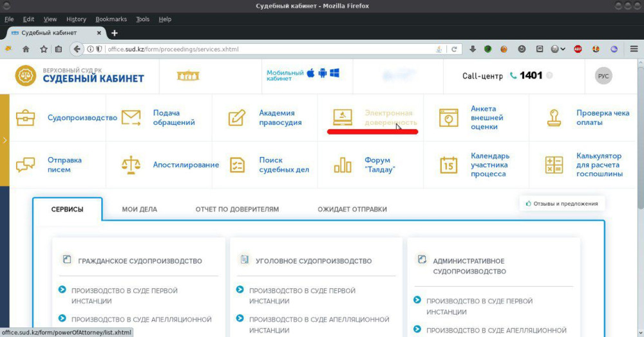Open Академия правосудия pencil icon
Viewport: 644px width, 337px height.
(x=237, y=118)
